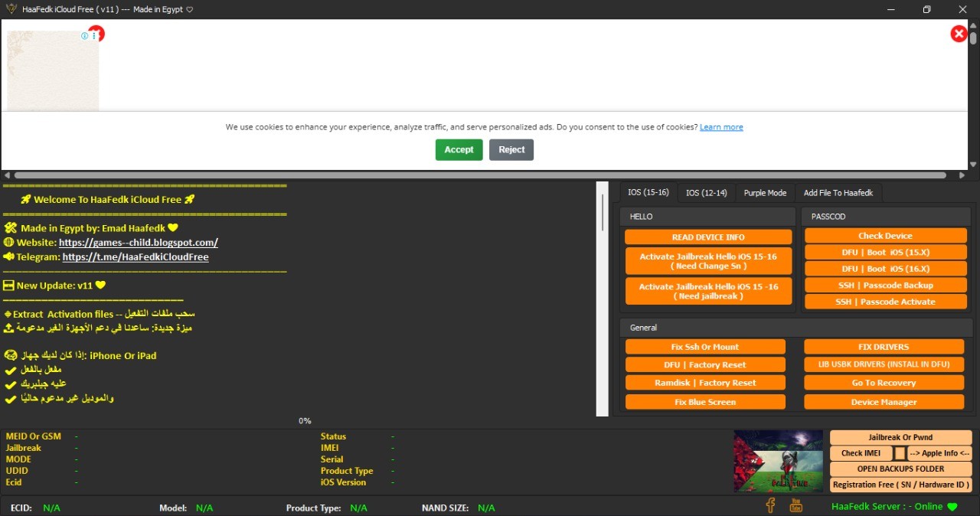
Task: Click Go To Recovery button
Action: (x=884, y=383)
